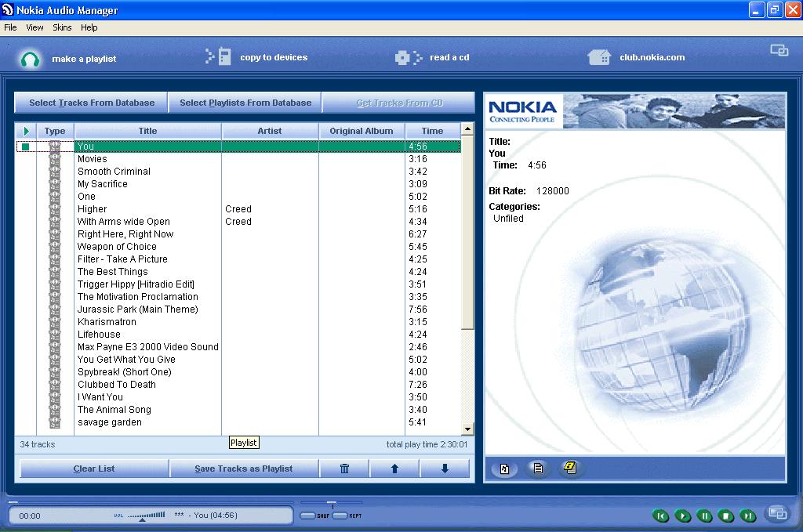Viewport: 803px width, 532px height.
Task: Move the selected track up in list
Action: click(394, 468)
